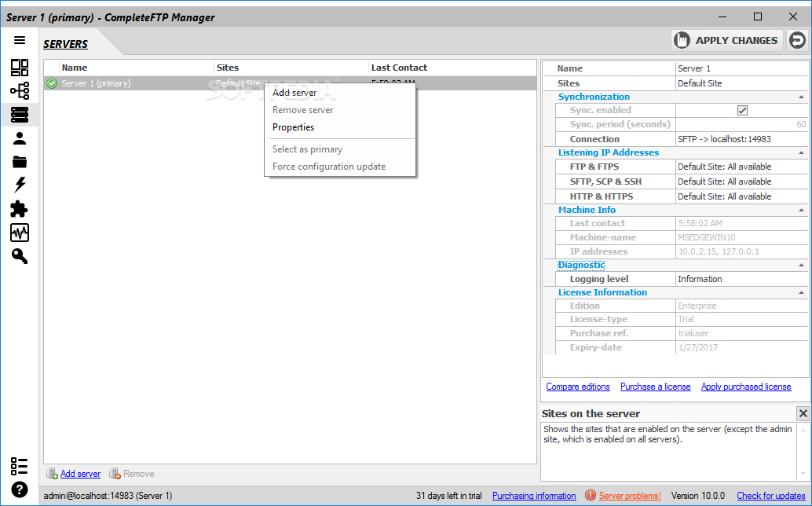The height and width of the screenshot is (506, 812).
Task: Open the puzzle piece extensions icon
Action: (20, 209)
